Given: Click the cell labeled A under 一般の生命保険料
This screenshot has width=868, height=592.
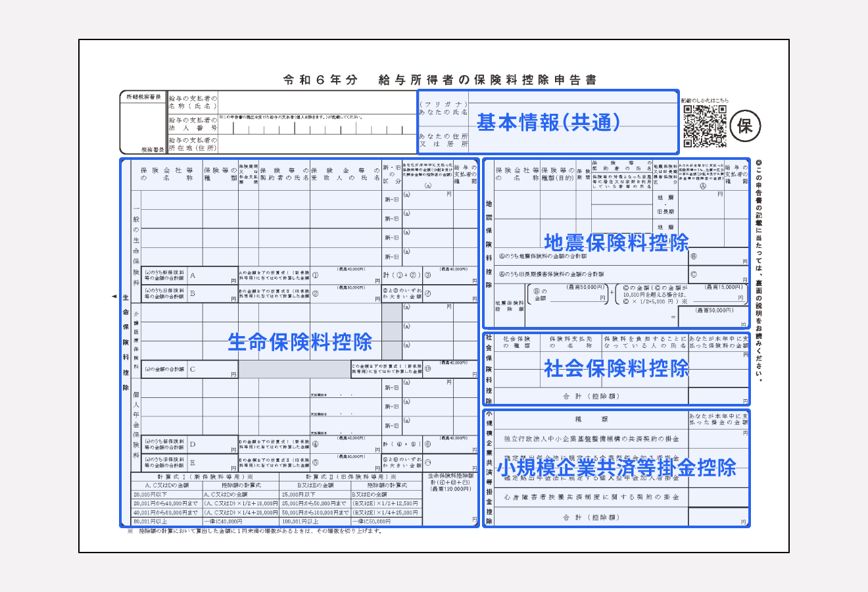Looking at the screenshot, I should [x=212, y=276].
